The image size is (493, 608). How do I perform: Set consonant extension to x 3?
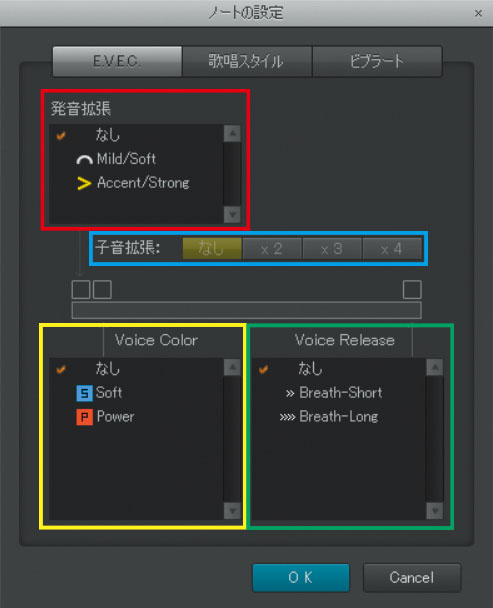[x=332, y=249]
